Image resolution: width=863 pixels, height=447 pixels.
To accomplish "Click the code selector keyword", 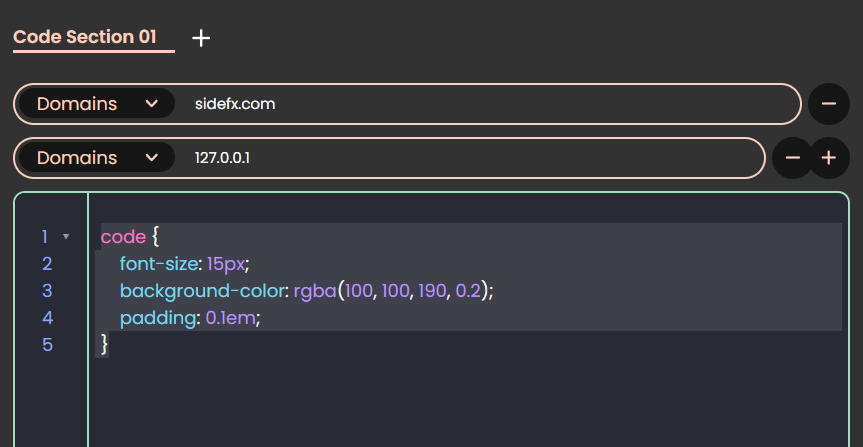I will click(x=123, y=237).
